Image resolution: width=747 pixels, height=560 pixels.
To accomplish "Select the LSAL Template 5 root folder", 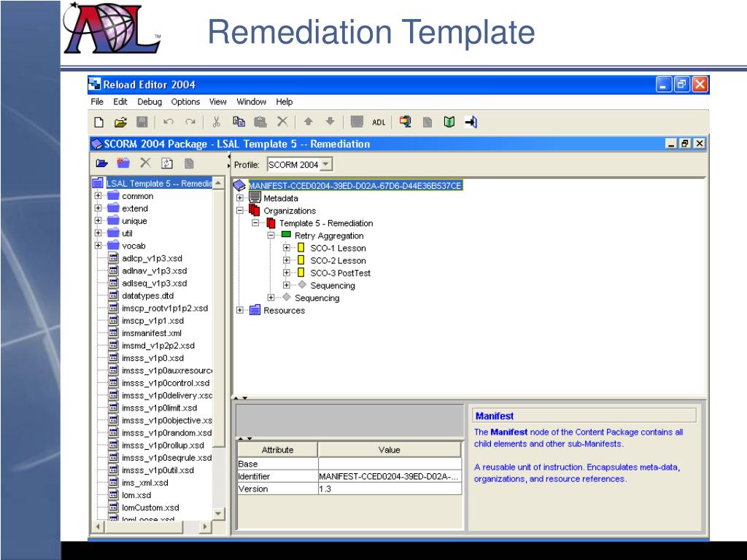I will point(159,183).
